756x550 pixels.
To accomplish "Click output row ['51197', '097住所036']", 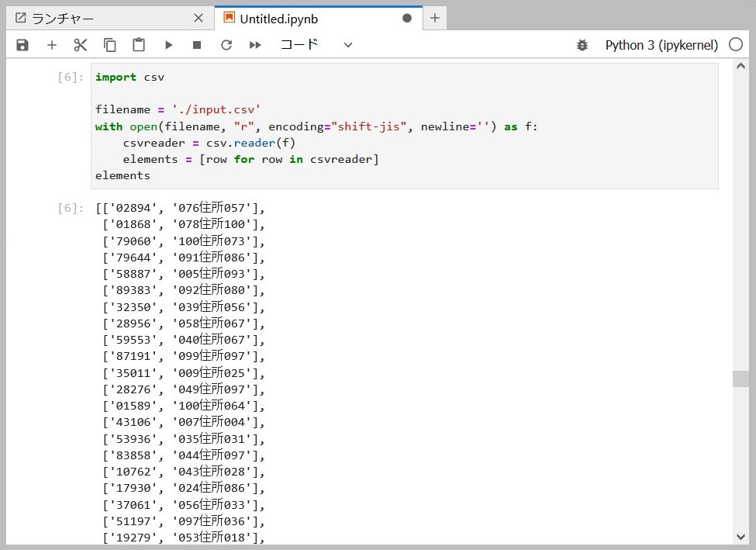I will pos(184,521).
